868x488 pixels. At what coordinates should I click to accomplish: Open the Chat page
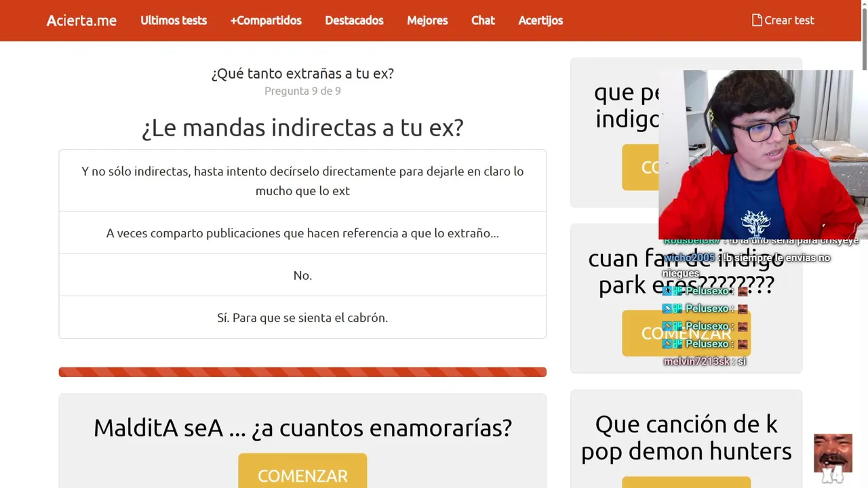coord(483,20)
